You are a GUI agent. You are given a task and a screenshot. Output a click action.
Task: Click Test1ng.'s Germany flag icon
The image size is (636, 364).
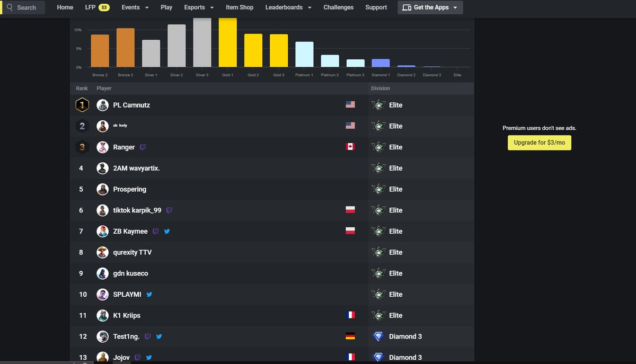[350, 336]
